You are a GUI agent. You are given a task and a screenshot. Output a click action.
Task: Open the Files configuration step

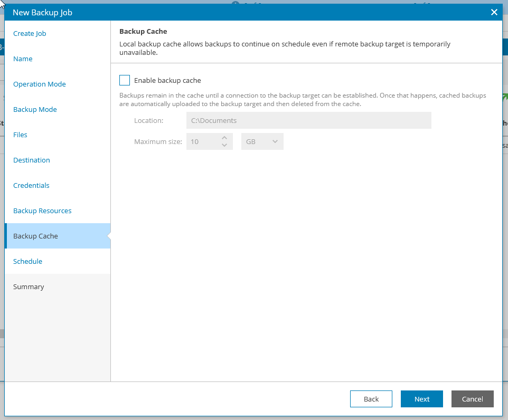coord(20,135)
